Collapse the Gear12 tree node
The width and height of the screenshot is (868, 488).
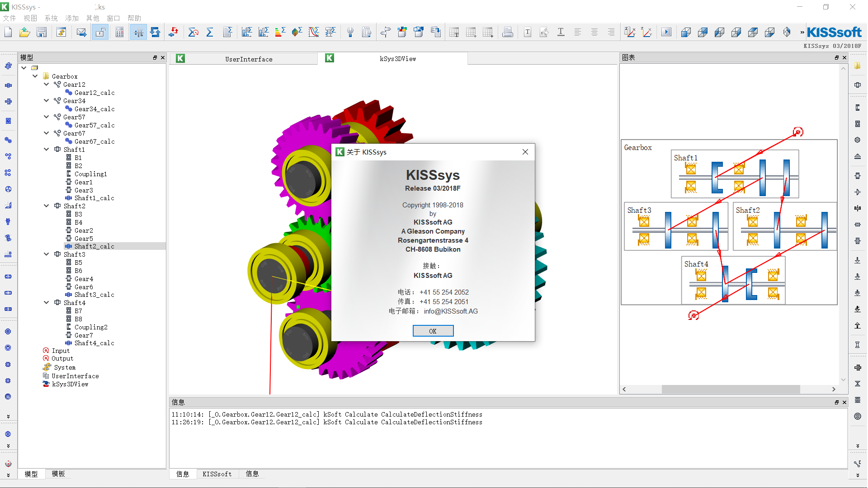tap(47, 84)
